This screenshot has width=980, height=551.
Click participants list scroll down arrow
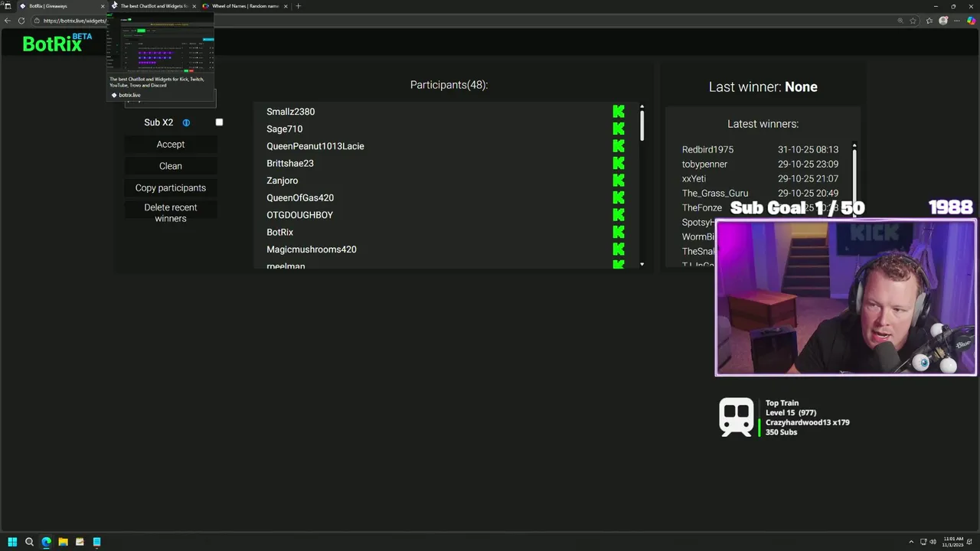pos(642,264)
